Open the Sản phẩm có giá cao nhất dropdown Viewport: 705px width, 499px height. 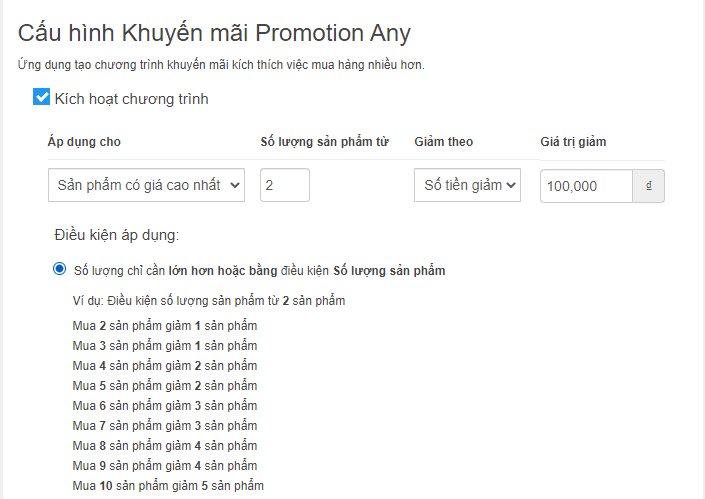[146, 185]
